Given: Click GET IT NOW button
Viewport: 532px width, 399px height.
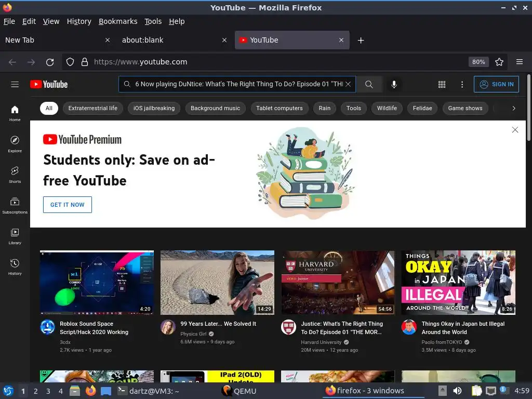Looking at the screenshot, I should pyautogui.click(x=67, y=205).
